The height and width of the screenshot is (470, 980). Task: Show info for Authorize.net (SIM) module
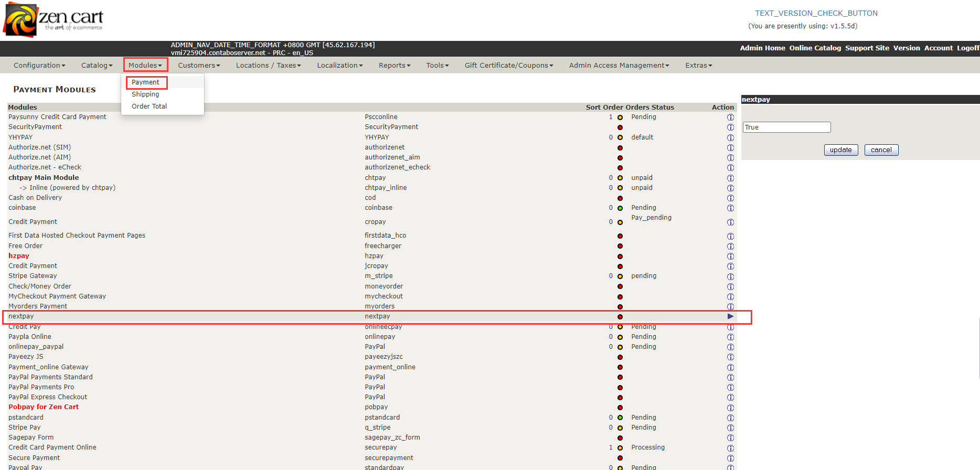click(730, 147)
